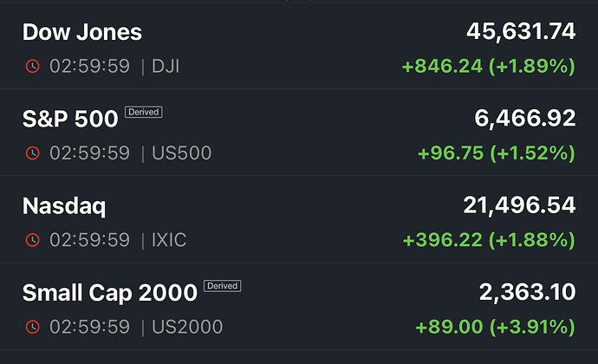This screenshot has height=364, width=598.
Task: Click the red clock icon beside IXIC
Action: click(x=33, y=240)
